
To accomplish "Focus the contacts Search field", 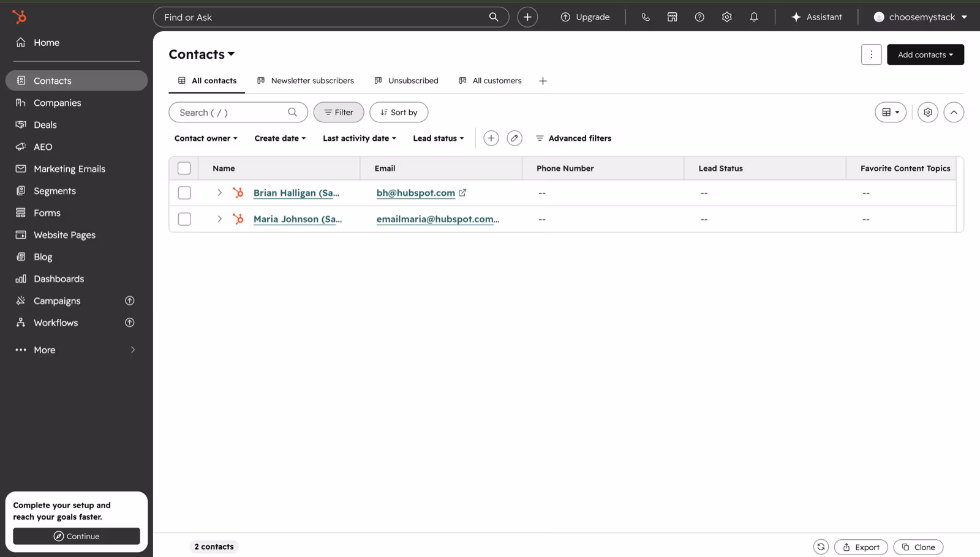I will pos(238,112).
